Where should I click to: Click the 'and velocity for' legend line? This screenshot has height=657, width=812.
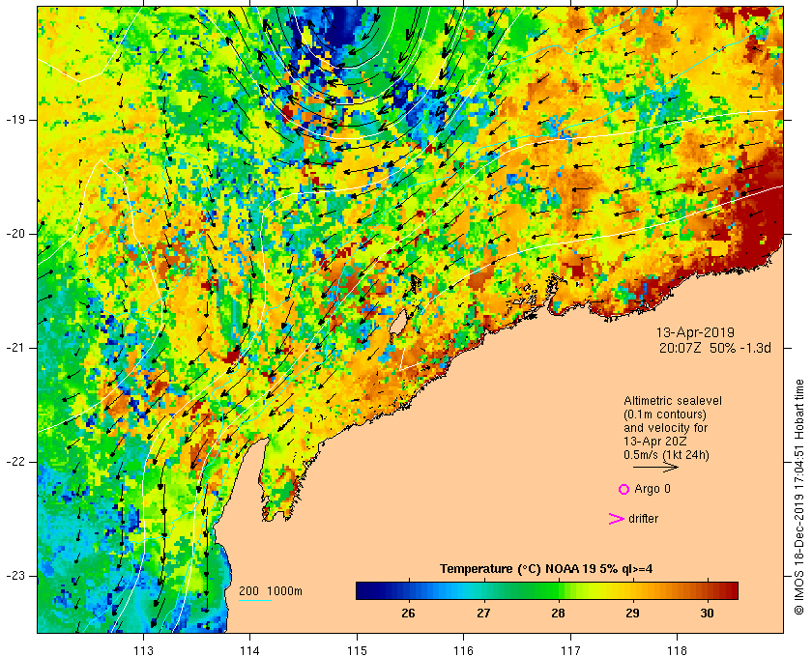tap(665, 428)
